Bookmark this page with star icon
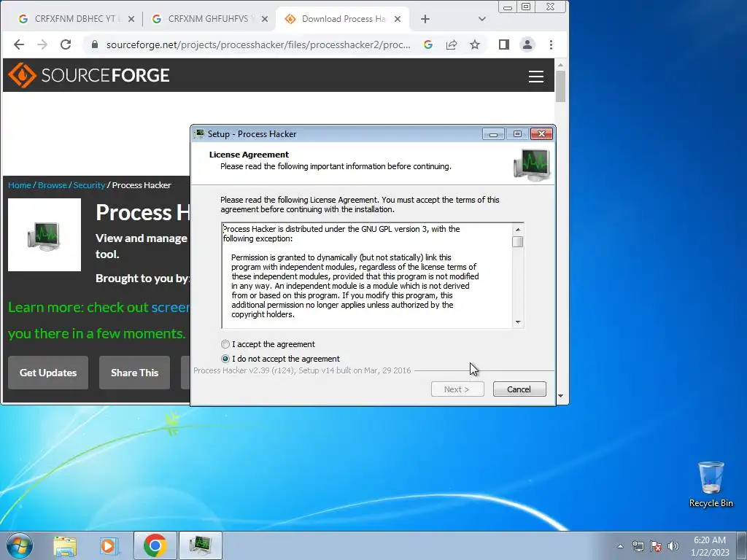747x560 pixels. click(x=474, y=44)
